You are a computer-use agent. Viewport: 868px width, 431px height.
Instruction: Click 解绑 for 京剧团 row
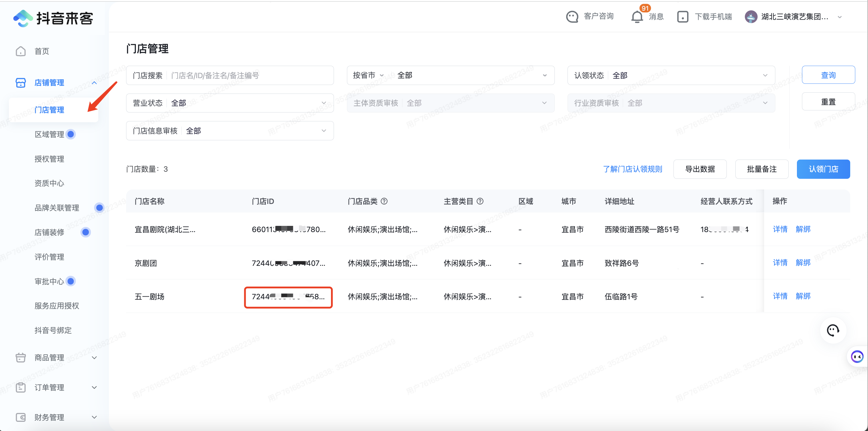[x=803, y=263]
